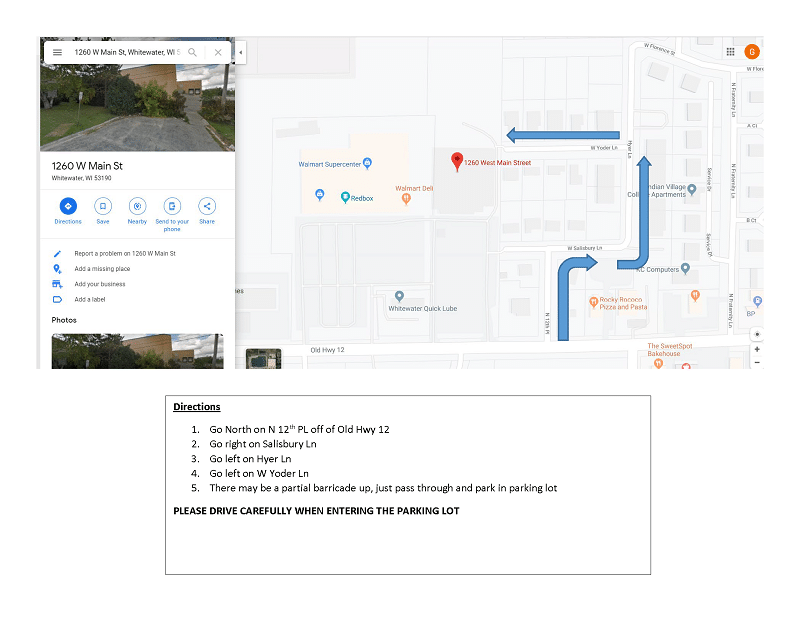Click the search magnifier icon
The width and height of the screenshot is (800, 618).
coord(192,52)
